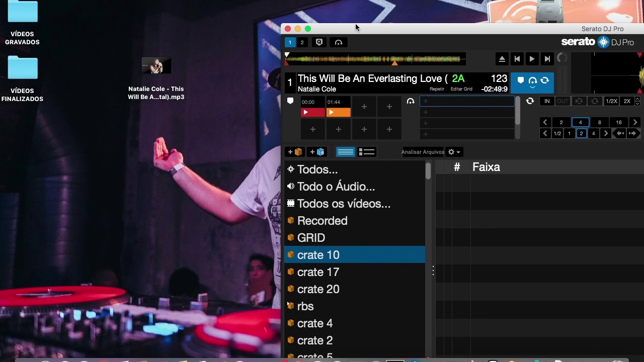Screen dimensions: 644x362
Task: Add a new crate icon
Action: point(295,152)
